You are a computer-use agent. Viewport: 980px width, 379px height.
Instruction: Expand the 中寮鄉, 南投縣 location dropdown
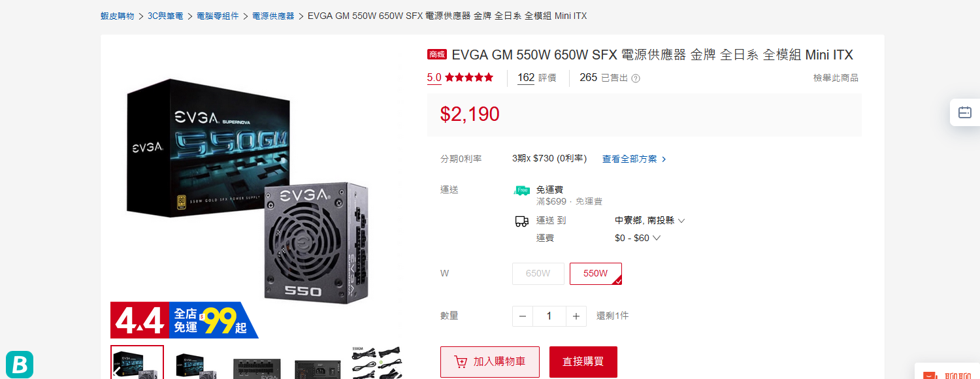point(650,221)
